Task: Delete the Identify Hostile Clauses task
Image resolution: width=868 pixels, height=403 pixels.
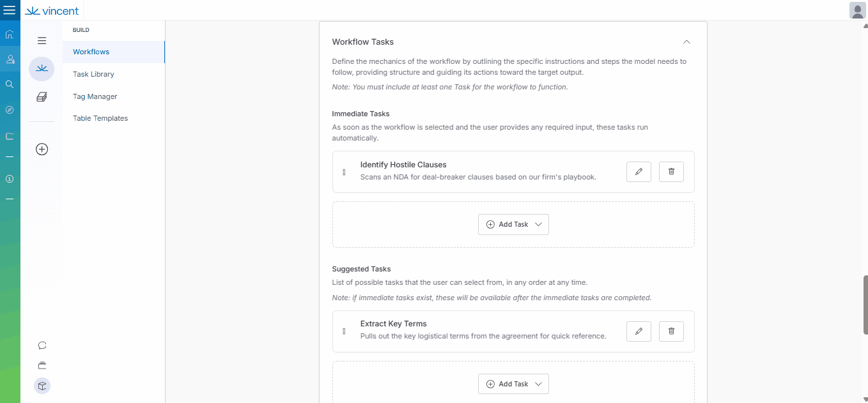Action: [671, 172]
